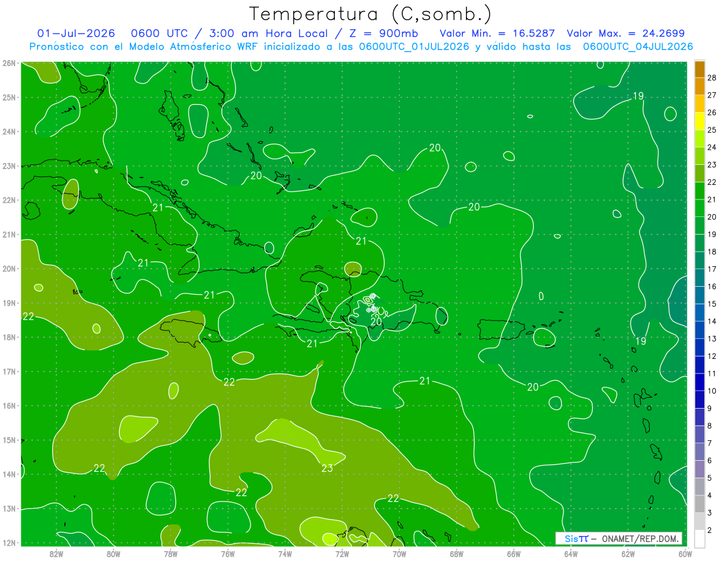Click the color scale label "10"
The image size is (728, 562).
tap(712, 391)
